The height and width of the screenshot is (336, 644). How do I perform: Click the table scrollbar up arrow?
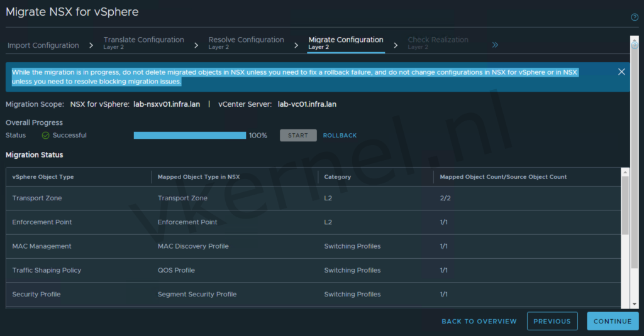[x=625, y=172]
